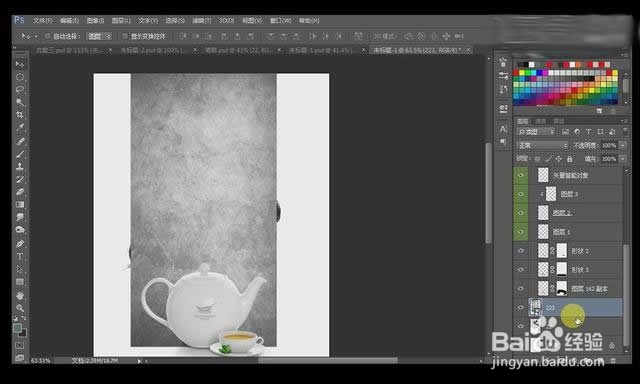Click the 162 副本 layer mask thumbnail
Viewport: 640px width, 384px height.
(x=562, y=288)
